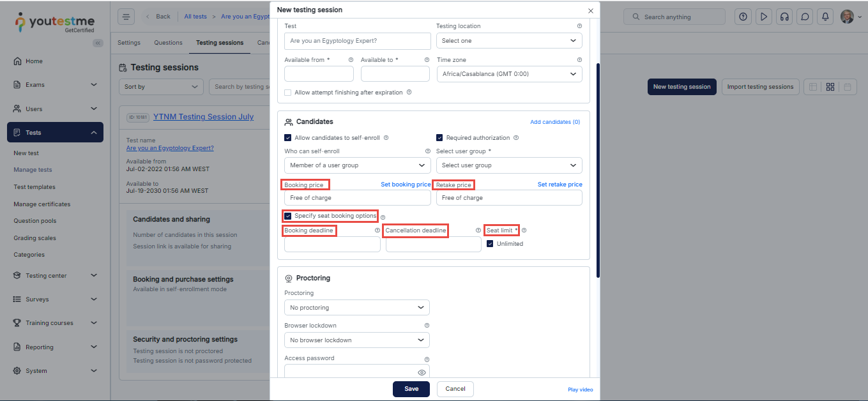868x401 pixels.
Task: Show the access password eye icon
Action: click(422, 372)
